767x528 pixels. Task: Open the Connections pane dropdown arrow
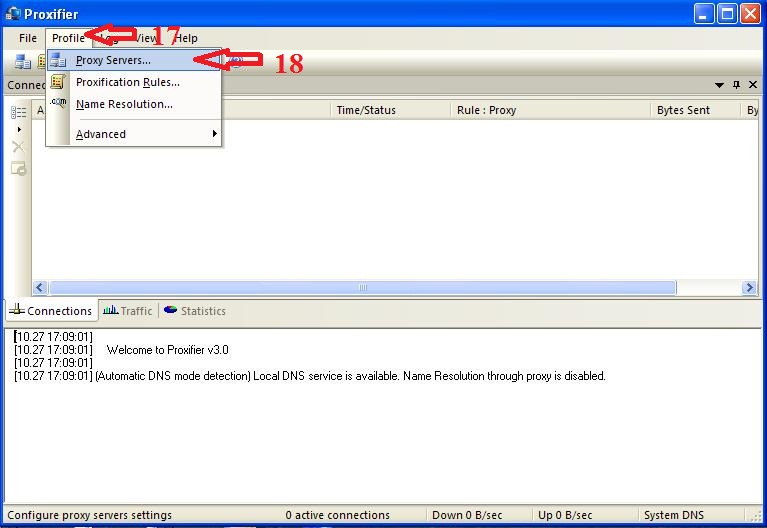719,85
